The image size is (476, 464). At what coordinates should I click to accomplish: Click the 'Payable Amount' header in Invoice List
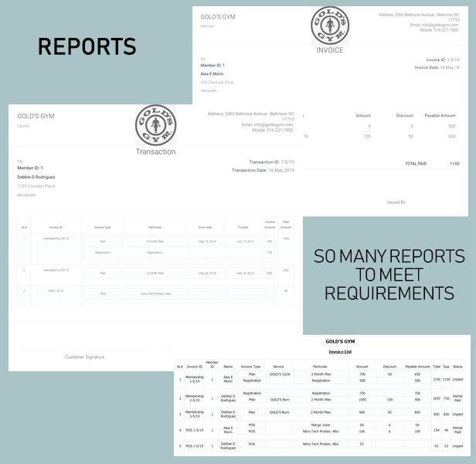(417, 367)
